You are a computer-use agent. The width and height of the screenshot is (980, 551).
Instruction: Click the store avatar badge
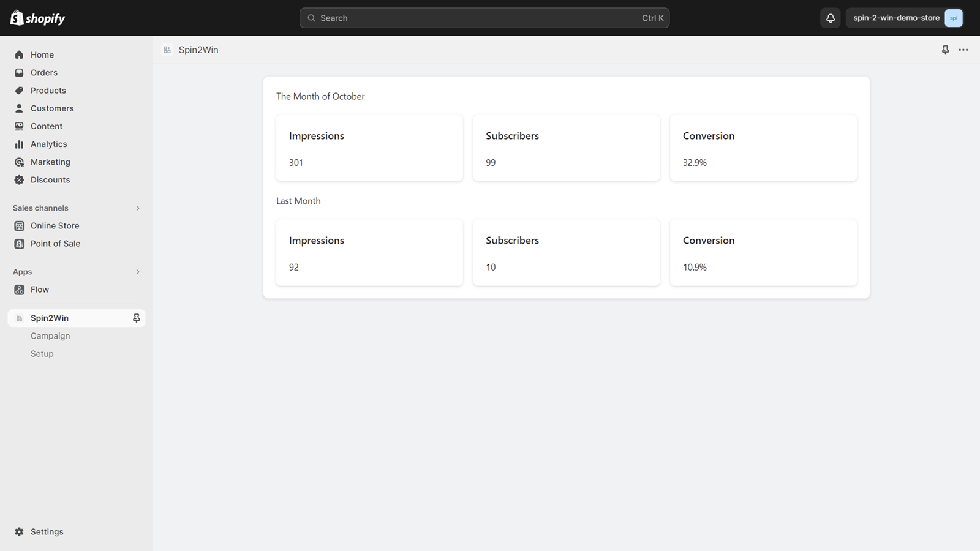point(953,18)
